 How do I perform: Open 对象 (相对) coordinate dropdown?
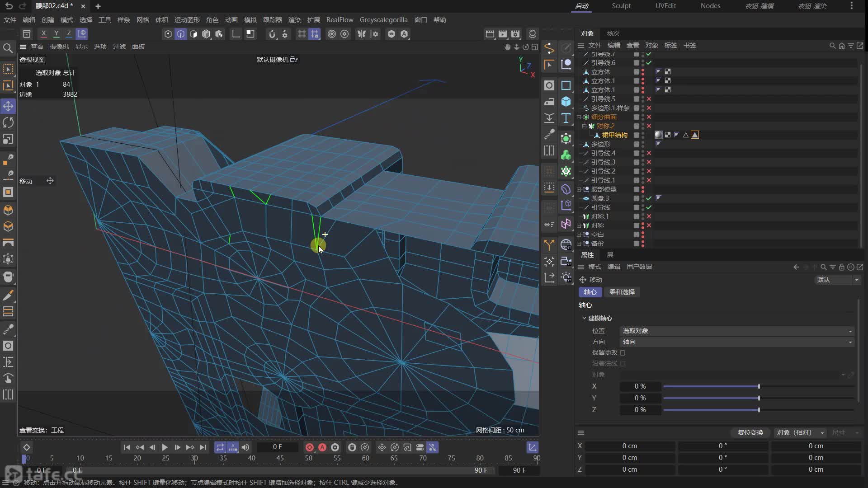(x=800, y=432)
